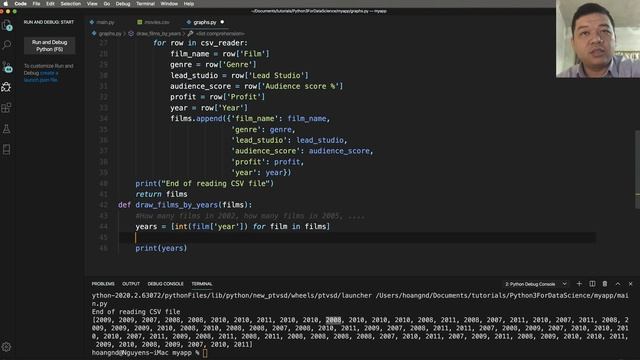Kill terminal with trash icon
Screen dimensions: 640x360
(x=605, y=284)
